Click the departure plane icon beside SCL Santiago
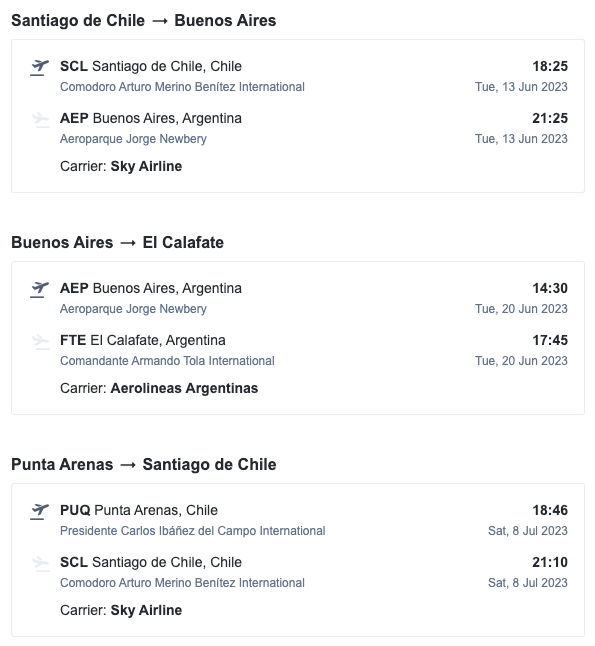This screenshot has width=595, height=646. [40, 67]
